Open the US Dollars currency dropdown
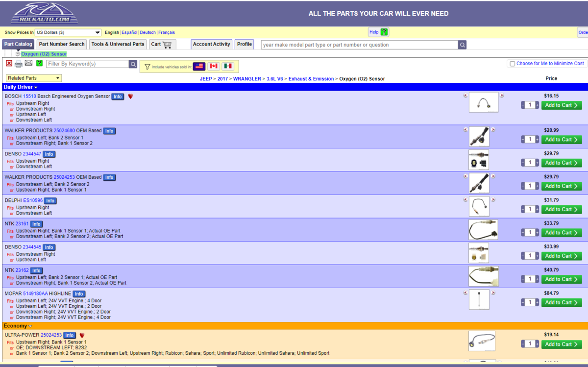Viewport: 588px width, 367px height. coord(68,32)
